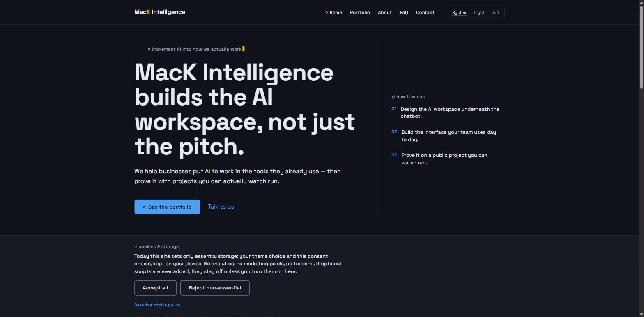The height and width of the screenshot is (317, 644).
Task: Open the FAQ nav link
Action: coord(404,12)
